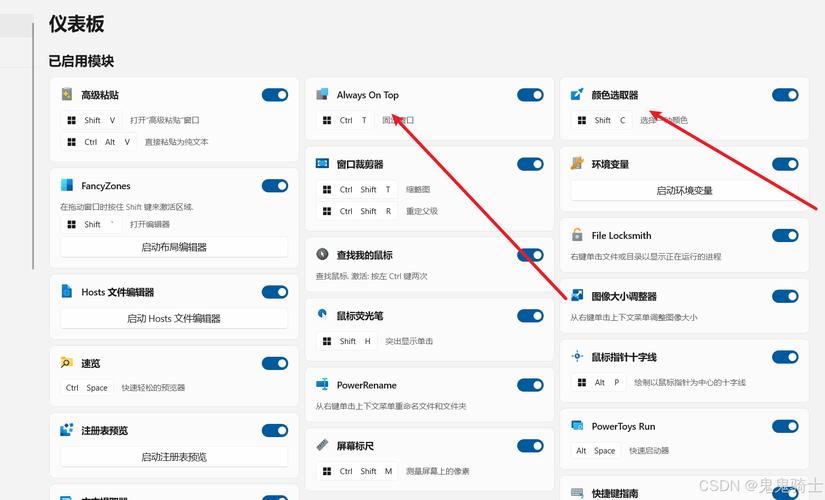825x500 pixels.
Task: Click the 屏幕标尺 ruler icon
Action: coord(322,445)
